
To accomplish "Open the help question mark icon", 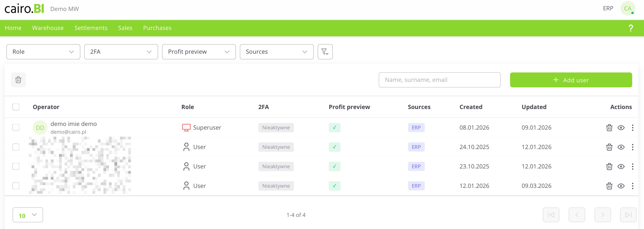I will (x=630, y=28).
